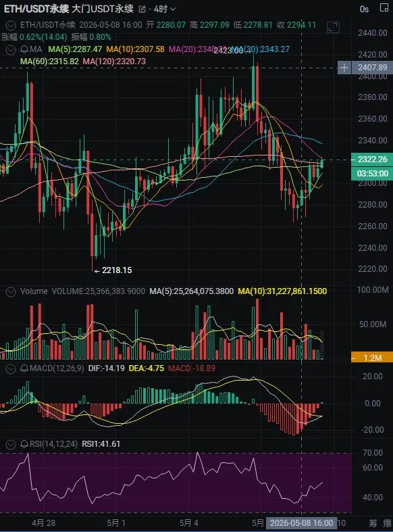Viewport: 393px width, 532px height.
Task: Select the MACD:-18.89 value
Action: tap(192, 368)
